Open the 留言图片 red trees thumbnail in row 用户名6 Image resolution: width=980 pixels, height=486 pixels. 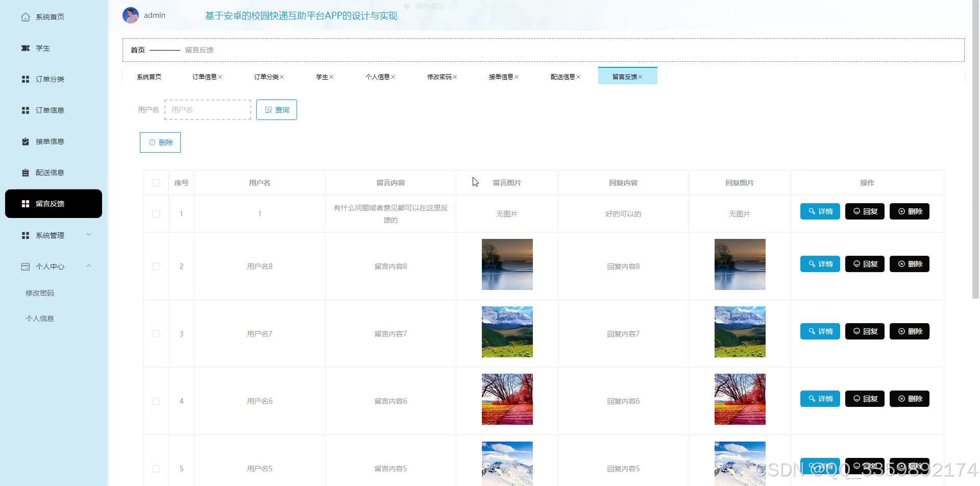[x=507, y=399]
